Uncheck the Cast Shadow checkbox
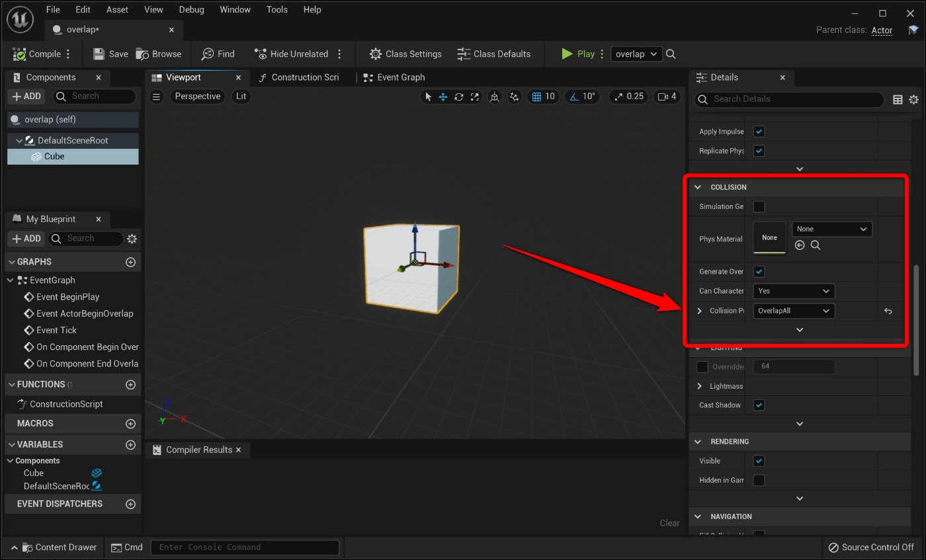The width and height of the screenshot is (926, 560). click(759, 405)
